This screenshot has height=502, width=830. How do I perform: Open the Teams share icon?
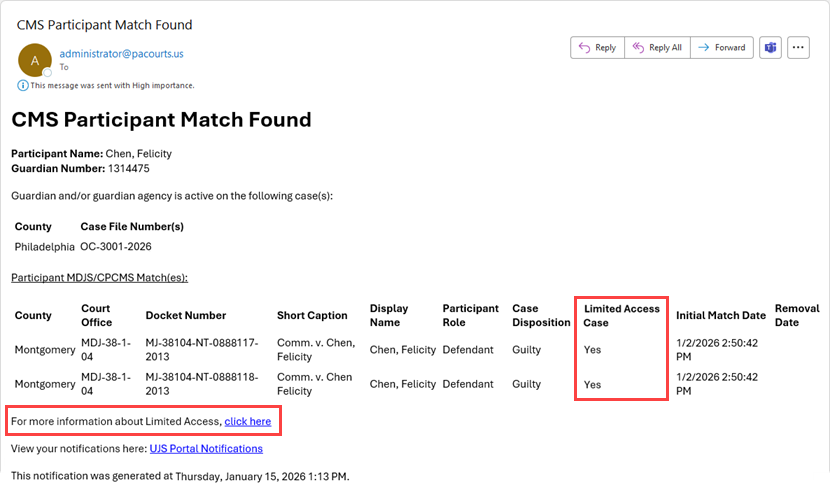[x=771, y=48]
